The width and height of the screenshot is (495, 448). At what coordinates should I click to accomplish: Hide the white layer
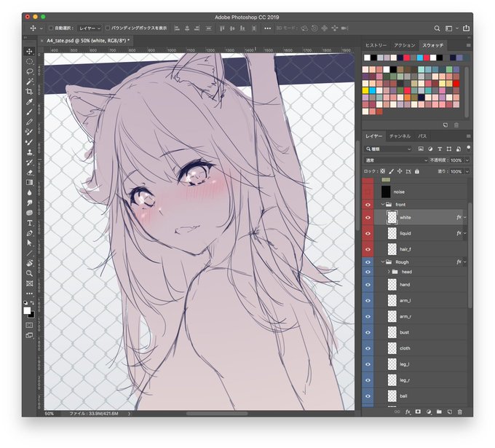pyautogui.click(x=368, y=218)
